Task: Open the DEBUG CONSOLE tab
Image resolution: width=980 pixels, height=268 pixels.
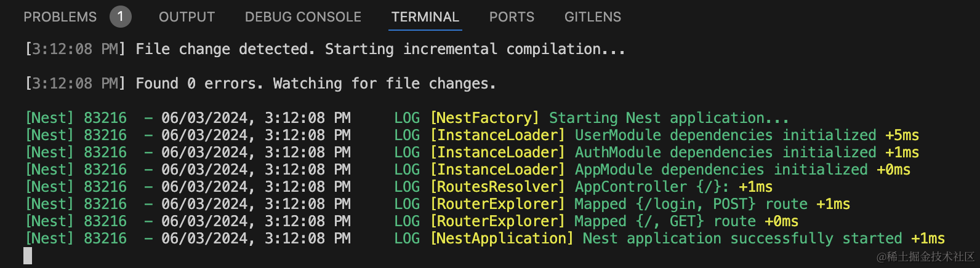Action: point(303,17)
